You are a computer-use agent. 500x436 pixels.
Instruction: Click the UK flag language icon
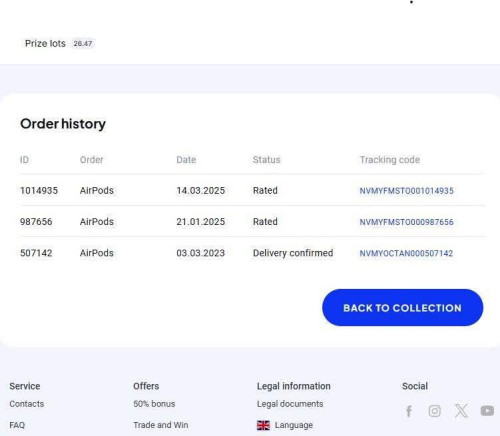point(263,425)
